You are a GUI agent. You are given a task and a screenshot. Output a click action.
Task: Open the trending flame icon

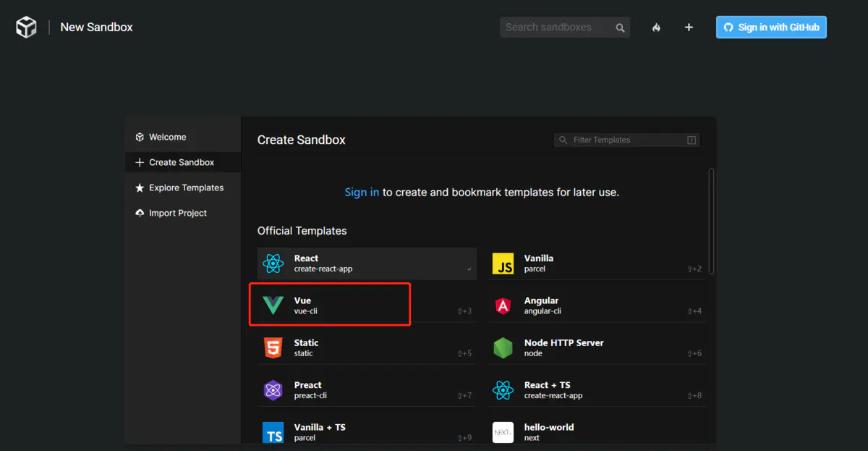coord(656,28)
